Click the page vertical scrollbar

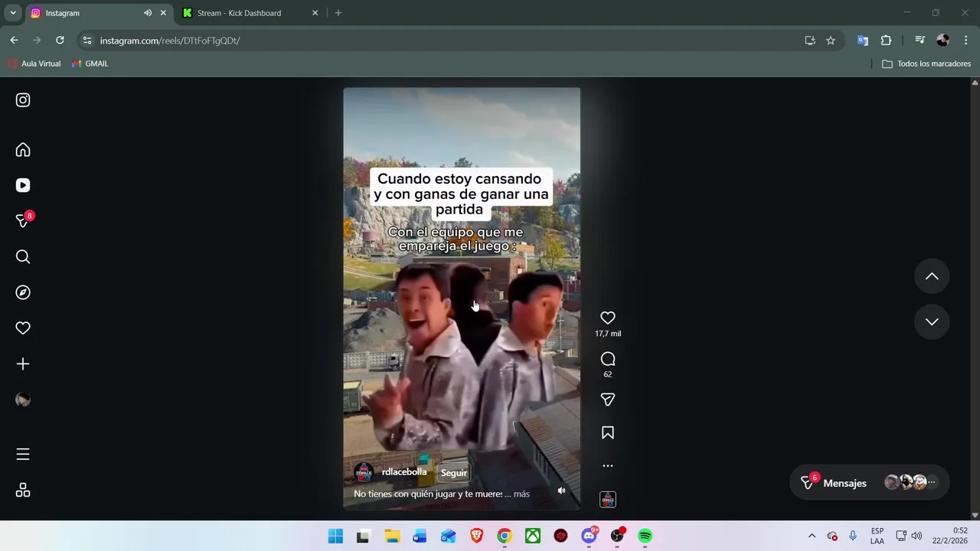coord(975,298)
